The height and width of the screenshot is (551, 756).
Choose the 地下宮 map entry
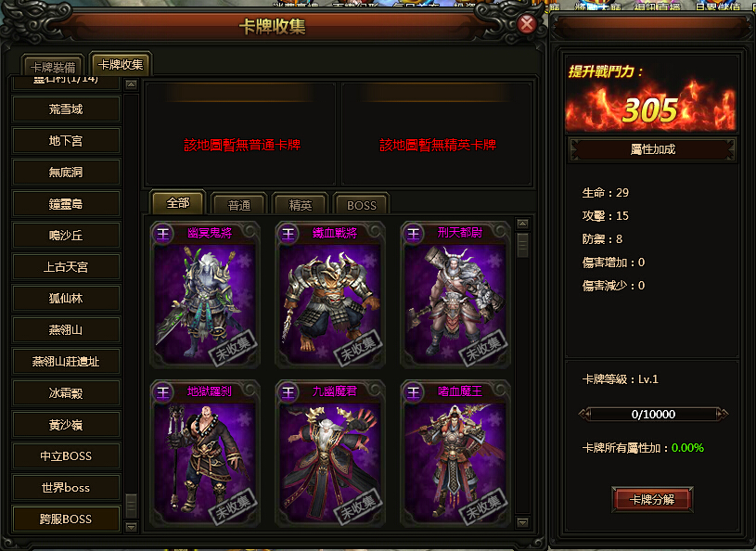(66, 141)
